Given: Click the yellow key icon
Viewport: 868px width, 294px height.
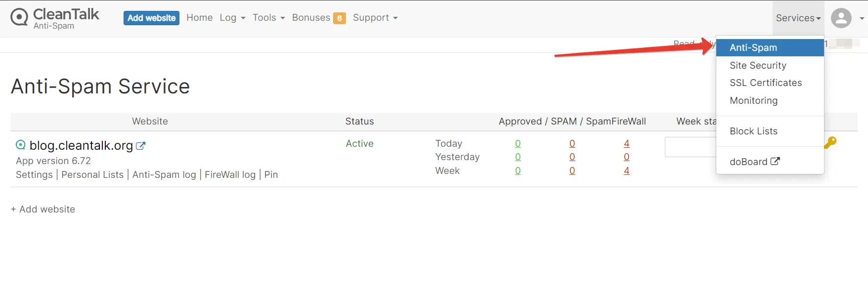Looking at the screenshot, I should pyautogui.click(x=830, y=142).
